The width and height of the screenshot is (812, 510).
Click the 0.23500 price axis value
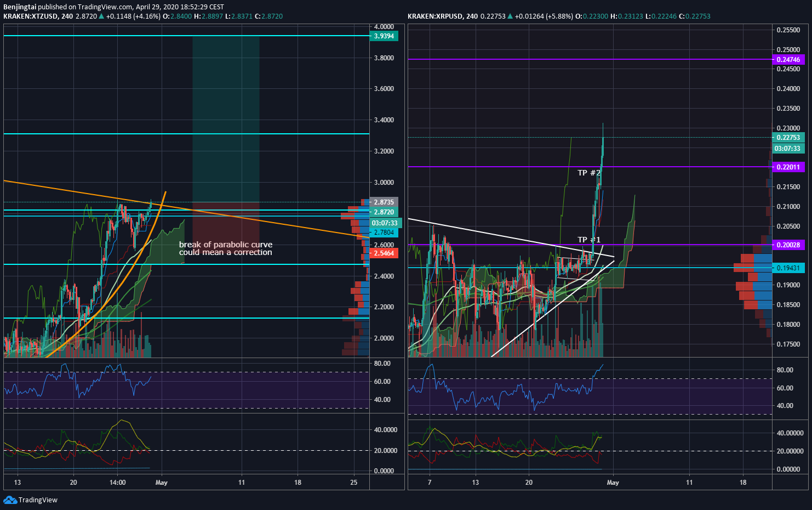click(x=788, y=109)
